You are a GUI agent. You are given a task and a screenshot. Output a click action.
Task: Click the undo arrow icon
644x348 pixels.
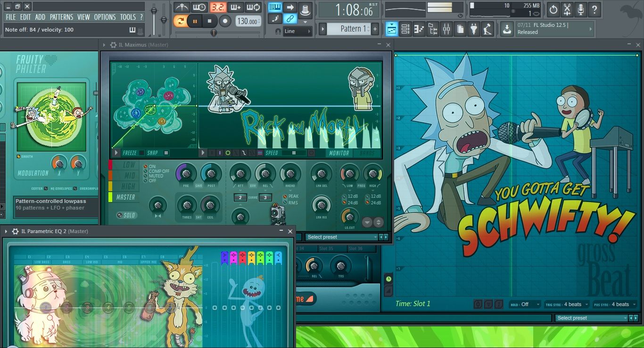coord(553,9)
